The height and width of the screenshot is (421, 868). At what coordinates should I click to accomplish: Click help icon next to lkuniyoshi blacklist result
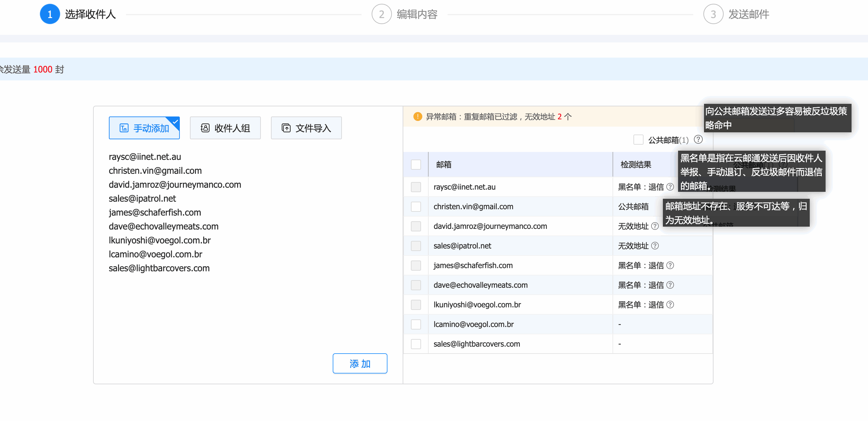click(x=670, y=305)
